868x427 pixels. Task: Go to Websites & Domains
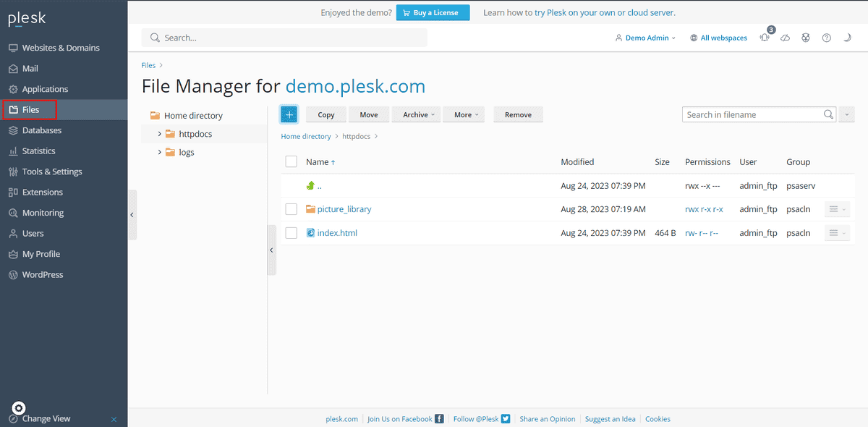click(x=61, y=48)
